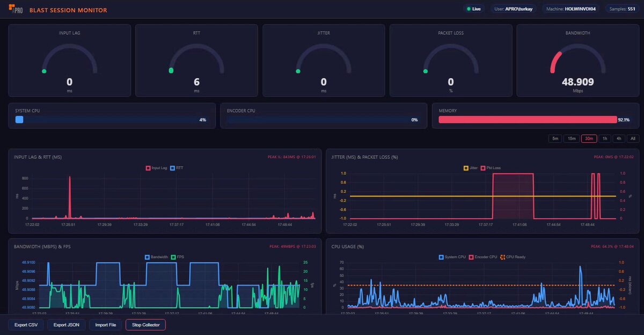
Task: Select the 1h time range
Action: (x=605, y=139)
